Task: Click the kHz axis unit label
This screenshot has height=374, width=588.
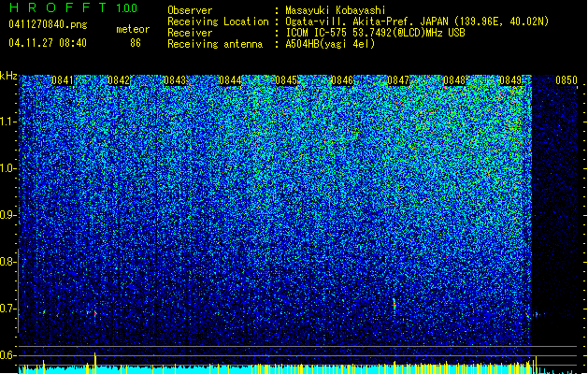Action: click(x=8, y=76)
